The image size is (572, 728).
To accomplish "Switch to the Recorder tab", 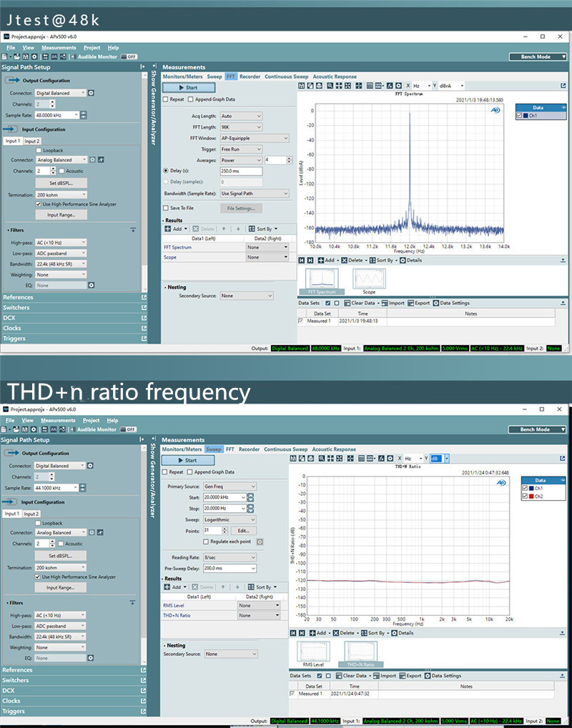I will [x=251, y=76].
